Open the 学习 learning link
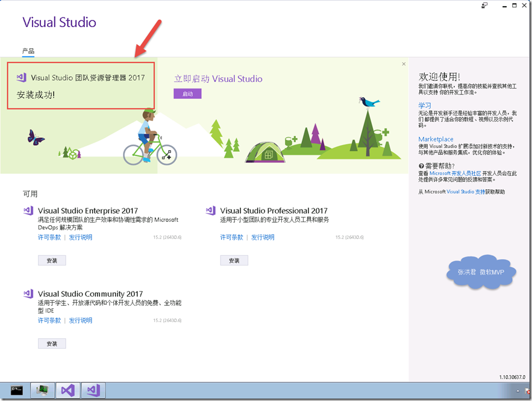Screen dimensions: 532x401 [424, 105]
